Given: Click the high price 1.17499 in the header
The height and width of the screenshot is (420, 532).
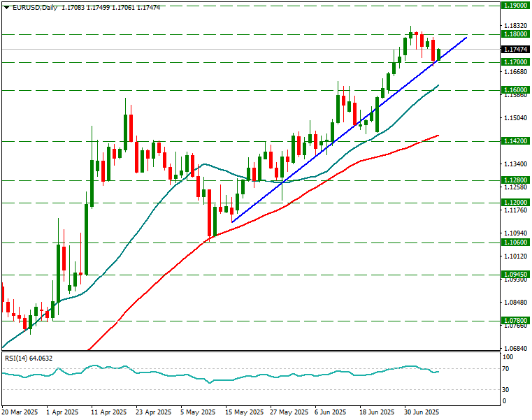Looking at the screenshot, I should tap(98, 8).
